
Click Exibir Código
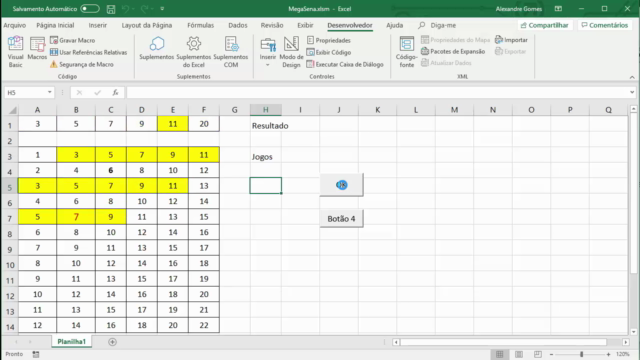click(x=329, y=52)
